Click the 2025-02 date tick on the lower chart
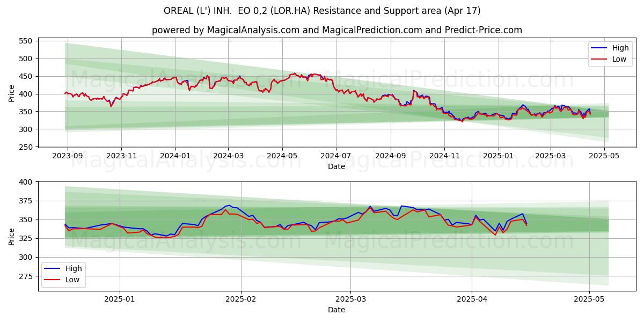 click(x=241, y=299)
